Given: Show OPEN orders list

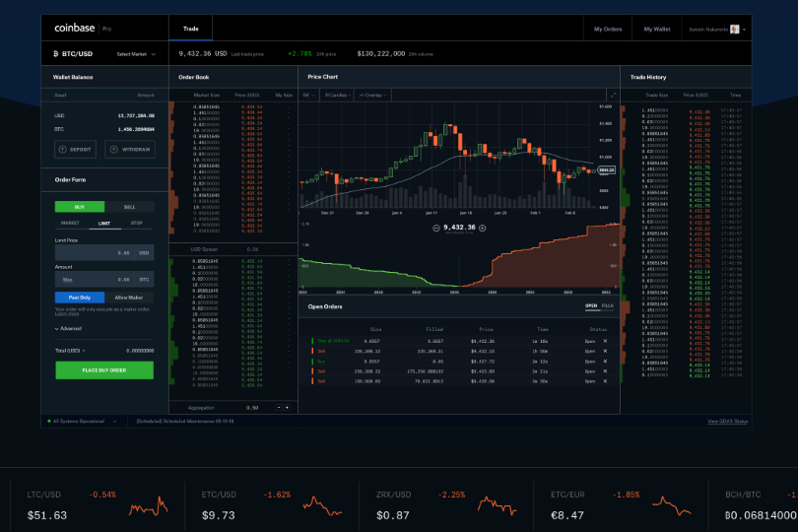Looking at the screenshot, I should [591, 306].
